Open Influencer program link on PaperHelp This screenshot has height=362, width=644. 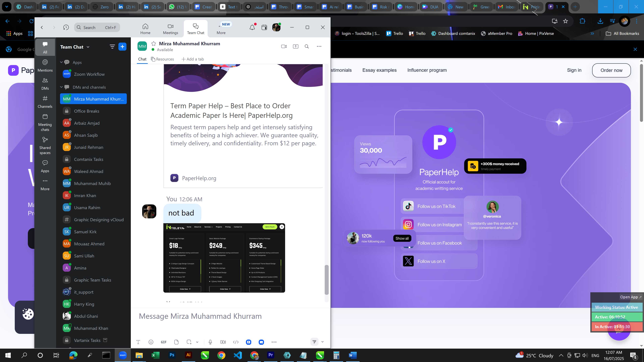tap(427, 70)
